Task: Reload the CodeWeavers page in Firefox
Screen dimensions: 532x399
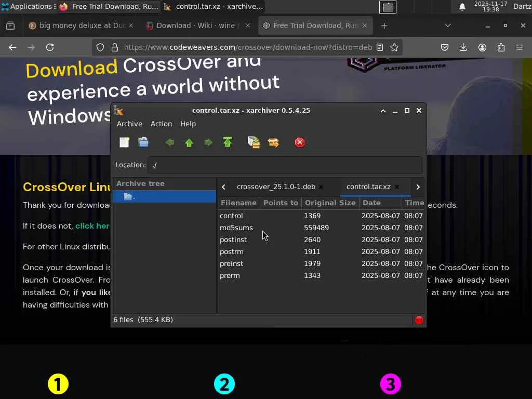Action: 50,47
